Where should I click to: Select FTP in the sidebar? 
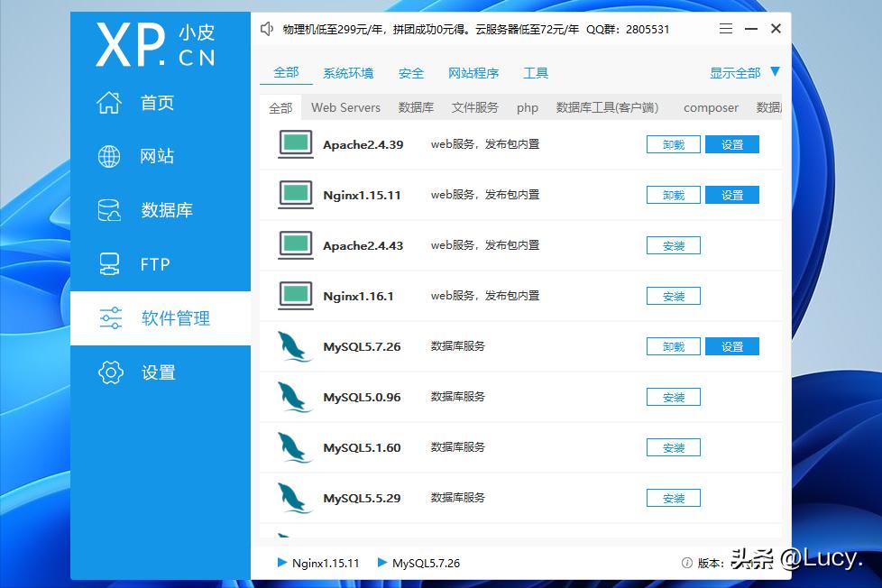tap(161, 264)
